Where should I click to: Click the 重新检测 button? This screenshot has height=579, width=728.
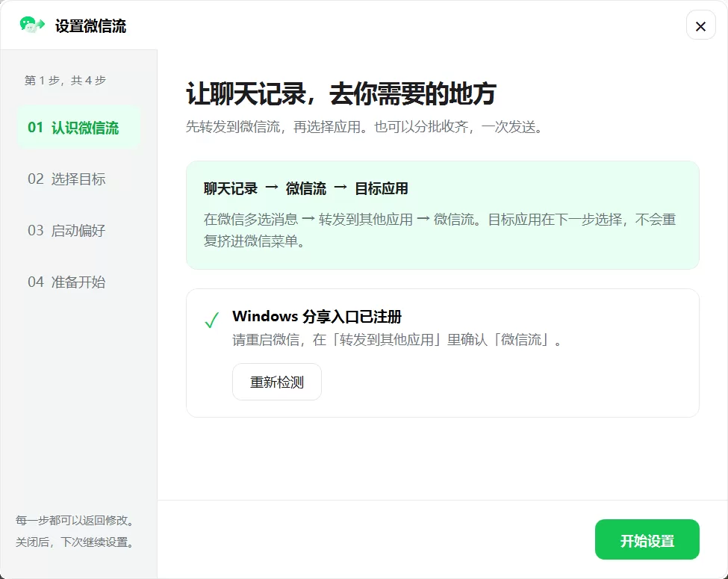277,382
